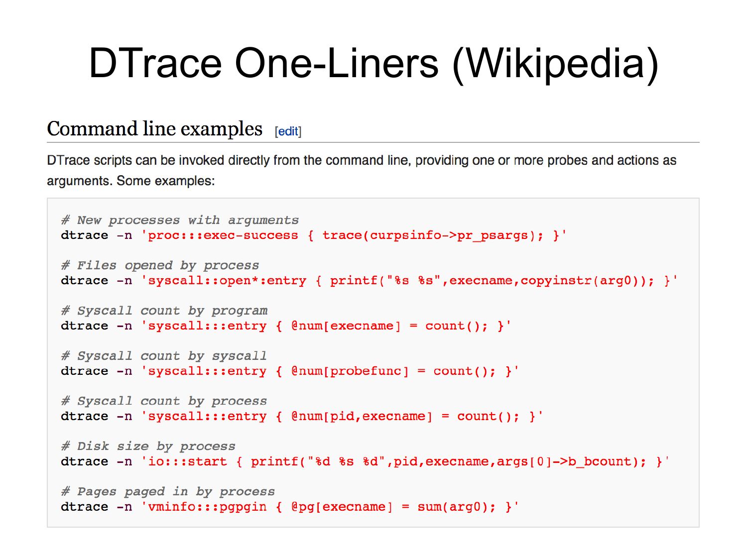Select the Syscall count by program comment
The image size is (747, 560).
coord(164,311)
